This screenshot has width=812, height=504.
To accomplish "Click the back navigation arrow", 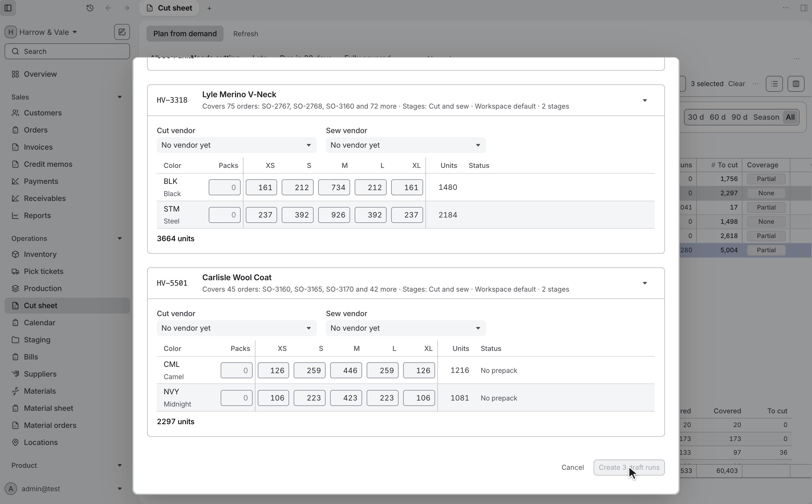I will (108, 8).
